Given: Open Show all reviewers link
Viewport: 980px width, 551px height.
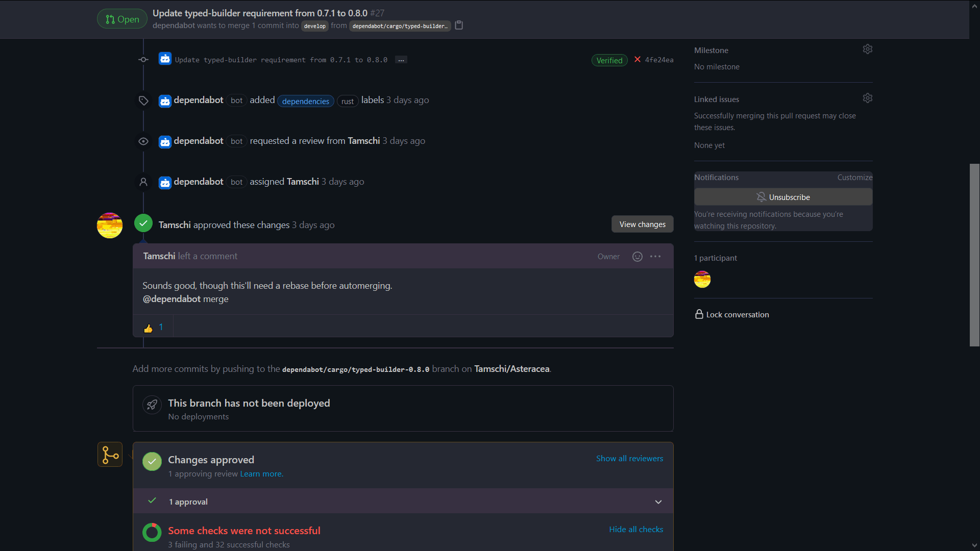Looking at the screenshot, I should pyautogui.click(x=629, y=459).
